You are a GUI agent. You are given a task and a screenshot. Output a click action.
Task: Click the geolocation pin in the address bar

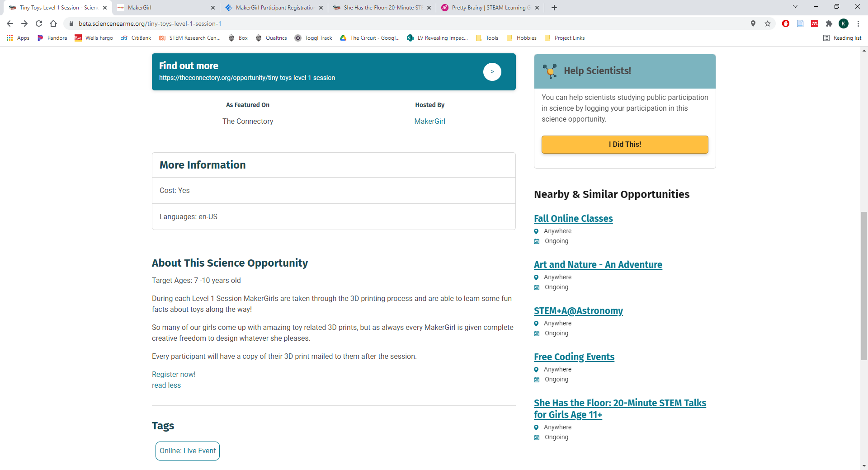753,23
